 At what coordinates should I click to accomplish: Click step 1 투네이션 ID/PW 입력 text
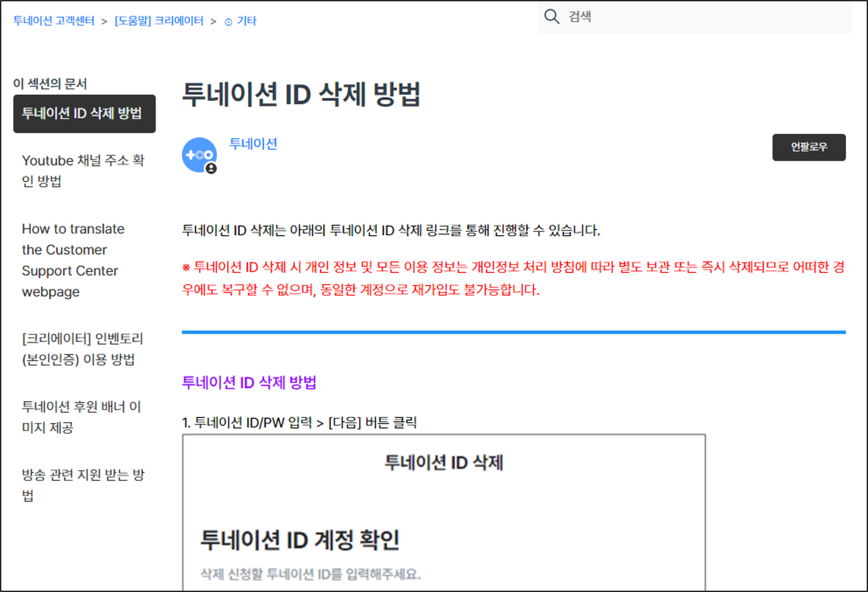299,423
